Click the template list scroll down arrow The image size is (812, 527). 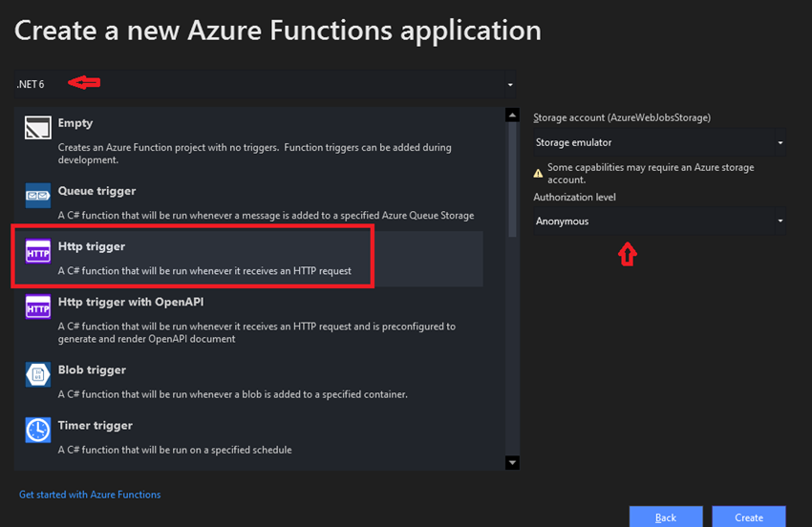[512, 463]
